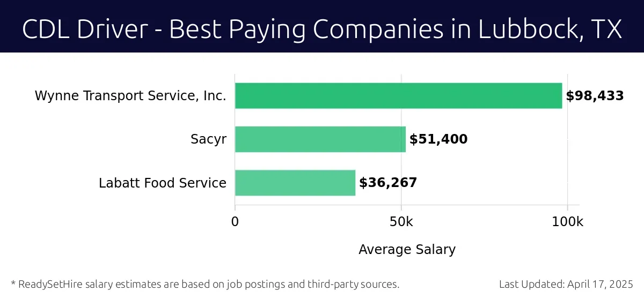The height and width of the screenshot is (299, 644).
Task: Click the Average Salary axis title
Action: pyautogui.click(x=407, y=249)
